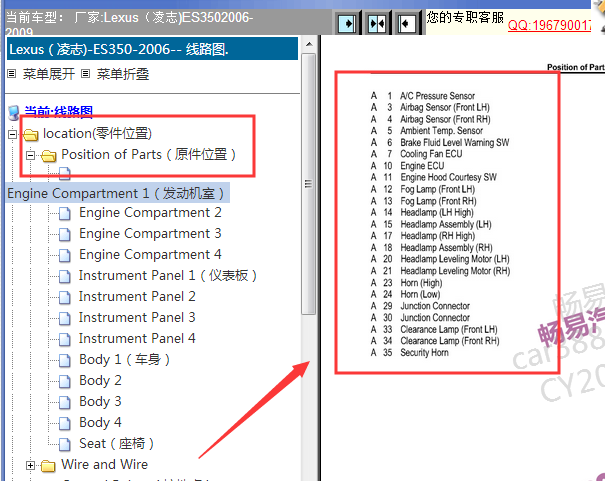Click the 菜单展开 square icon
The height and width of the screenshot is (481, 605).
coord(12,74)
